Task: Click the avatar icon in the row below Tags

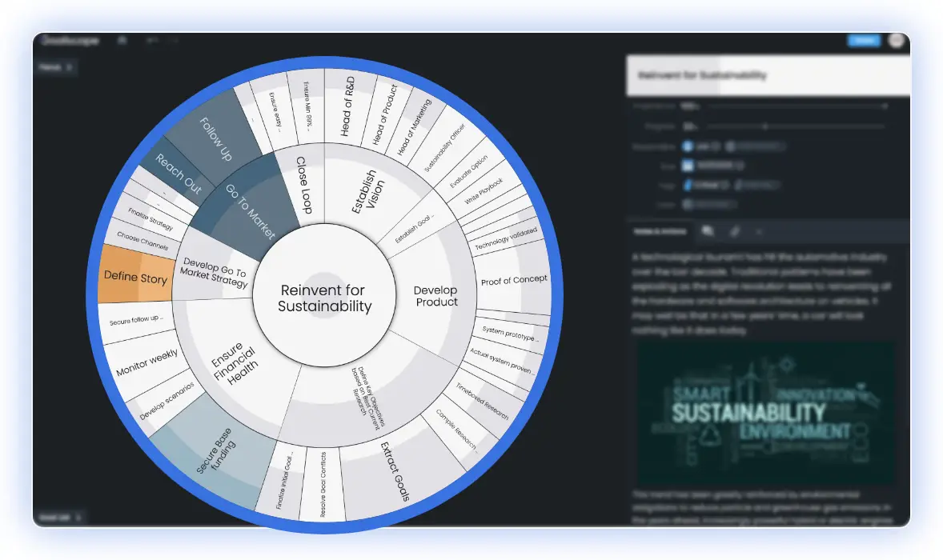Action: click(688, 204)
